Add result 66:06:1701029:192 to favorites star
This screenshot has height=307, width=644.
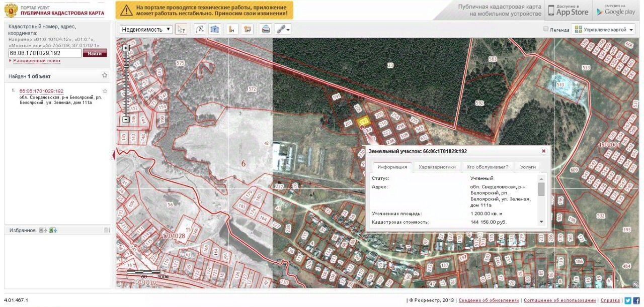coord(105,91)
